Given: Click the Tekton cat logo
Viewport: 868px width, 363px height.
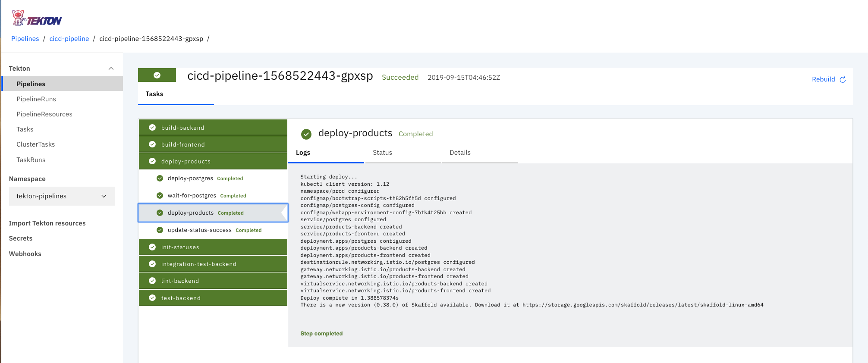Looking at the screenshot, I should click(x=37, y=18).
